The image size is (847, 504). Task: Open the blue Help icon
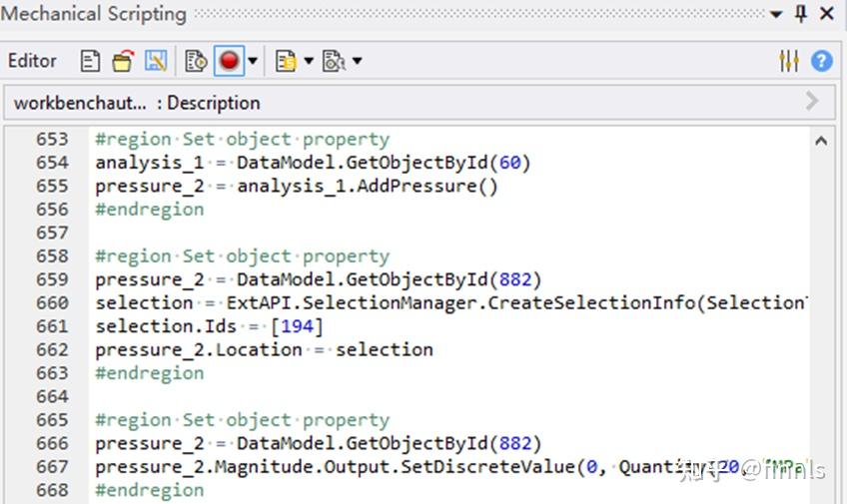coord(821,61)
